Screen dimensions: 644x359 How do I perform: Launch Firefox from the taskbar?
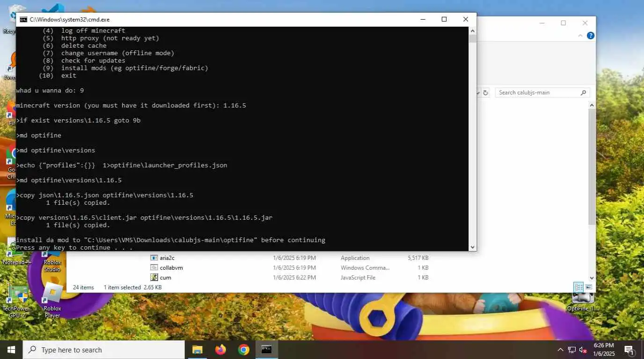coord(220,350)
